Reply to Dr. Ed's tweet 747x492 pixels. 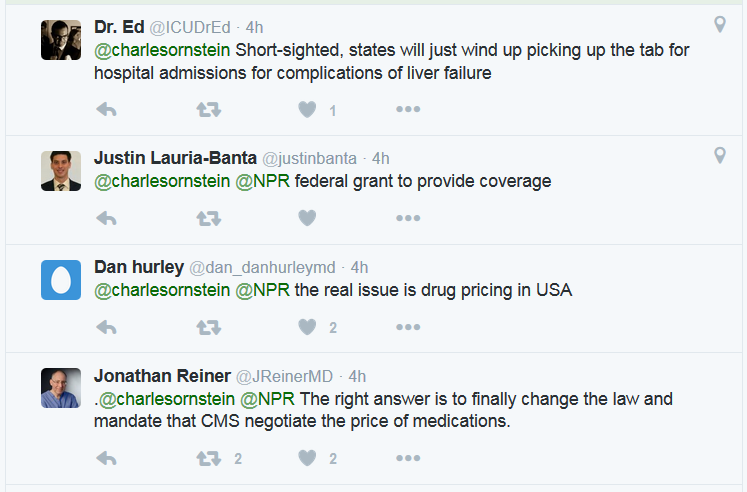pos(106,109)
